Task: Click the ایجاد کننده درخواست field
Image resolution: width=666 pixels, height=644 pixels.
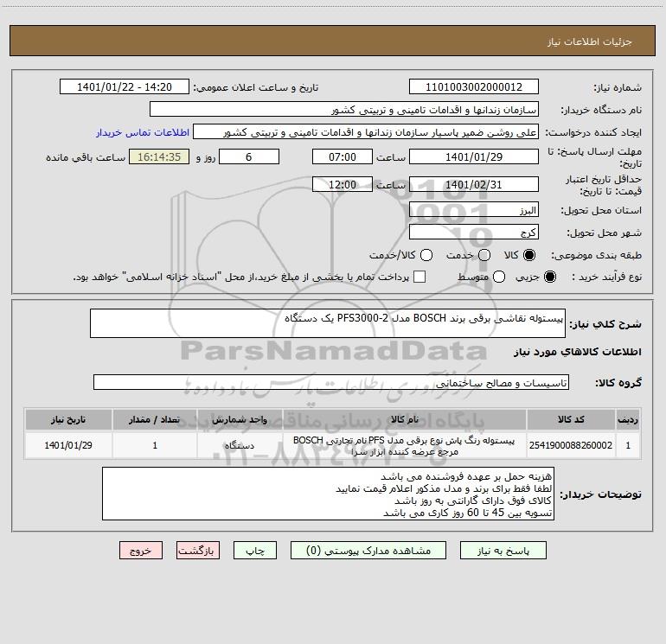Action: [x=366, y=132]
